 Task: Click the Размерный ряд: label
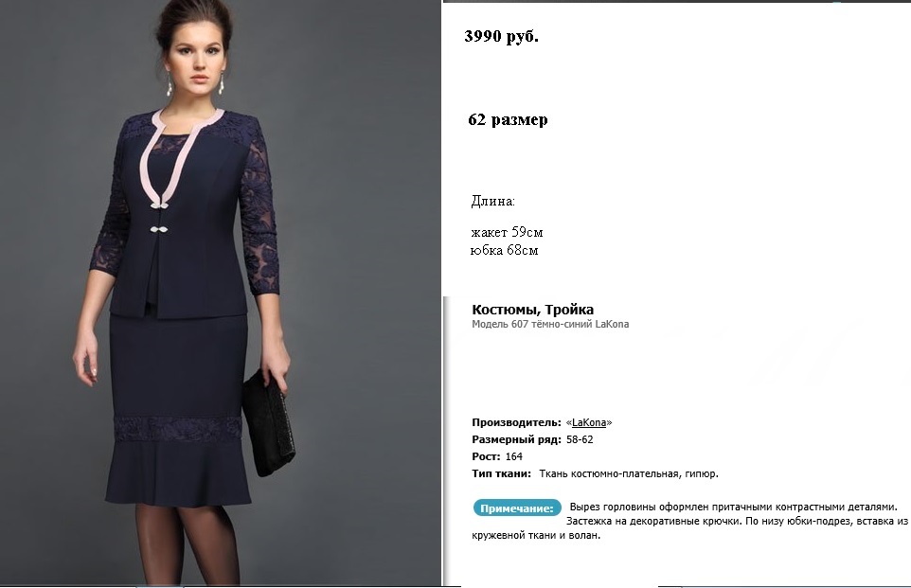[516, 439]
